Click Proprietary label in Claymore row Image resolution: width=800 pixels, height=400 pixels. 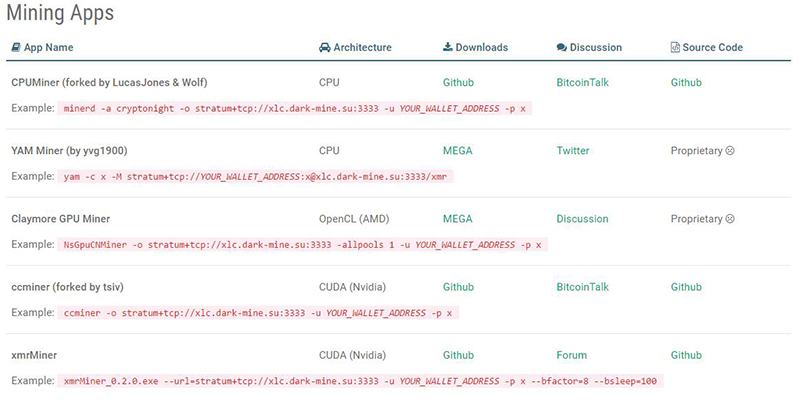696,219
